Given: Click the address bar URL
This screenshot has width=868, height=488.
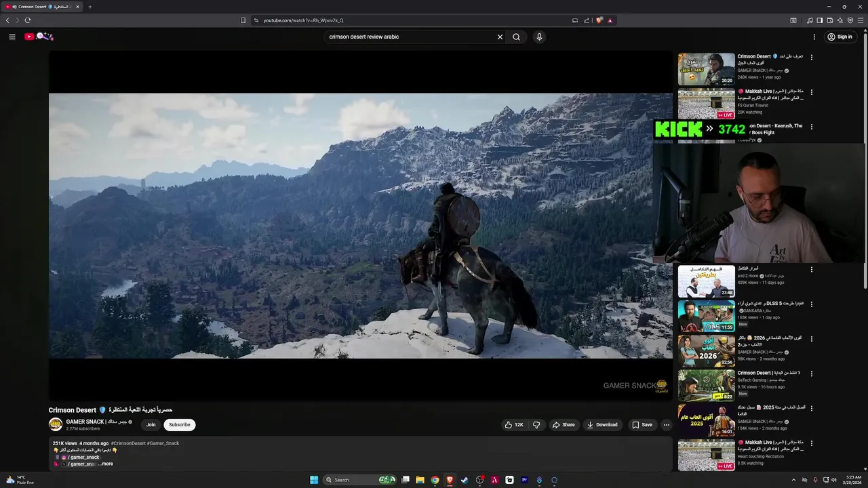Looking at the screenshot, I should click(303, 20).
